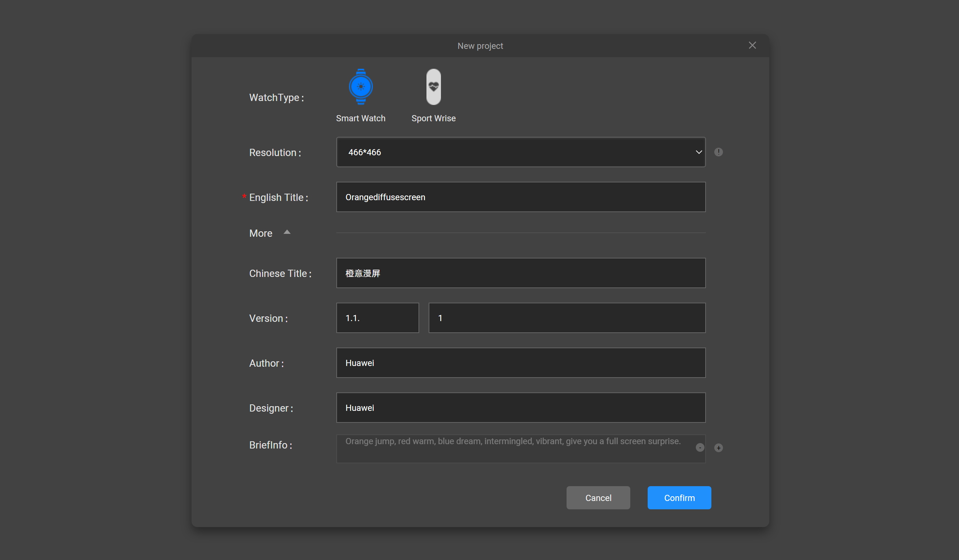Viewport: 959px width, 560px height.
Task: Click the Sport Wrise label
Action: click(433, 118)
